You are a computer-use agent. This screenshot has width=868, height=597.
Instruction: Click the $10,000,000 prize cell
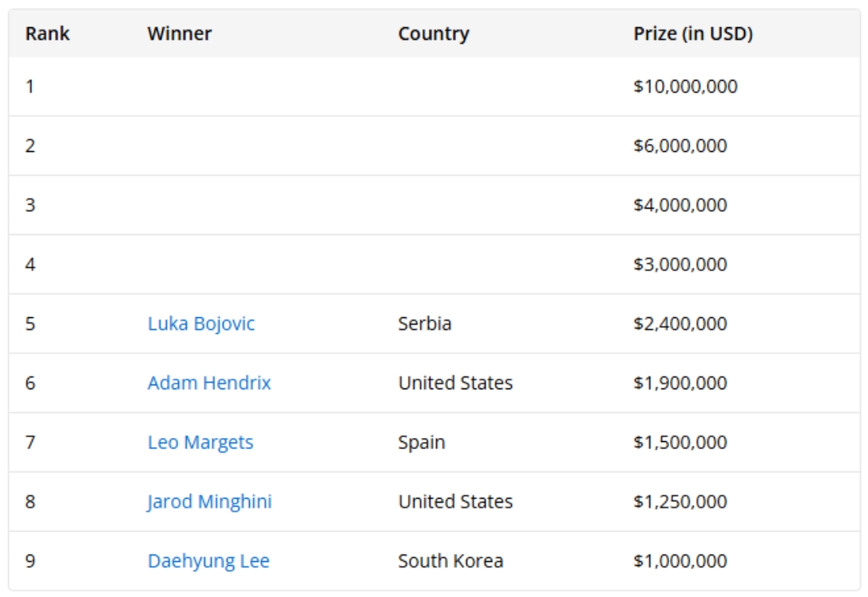[685, 86]
